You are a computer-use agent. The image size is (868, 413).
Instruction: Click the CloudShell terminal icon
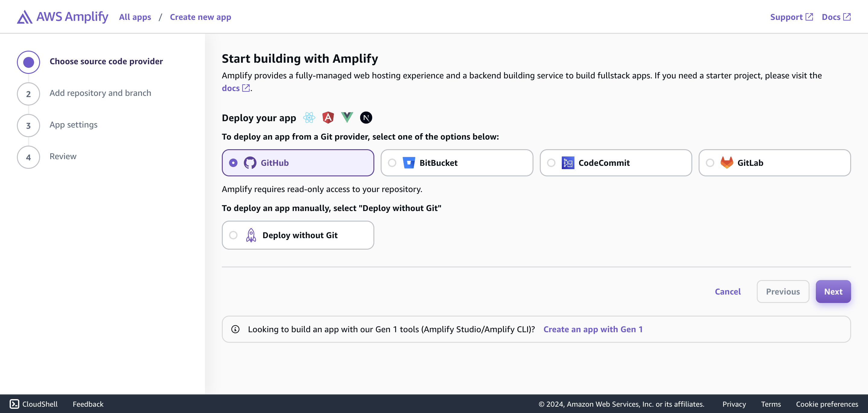pyautogui.click(x=14, y=404)
